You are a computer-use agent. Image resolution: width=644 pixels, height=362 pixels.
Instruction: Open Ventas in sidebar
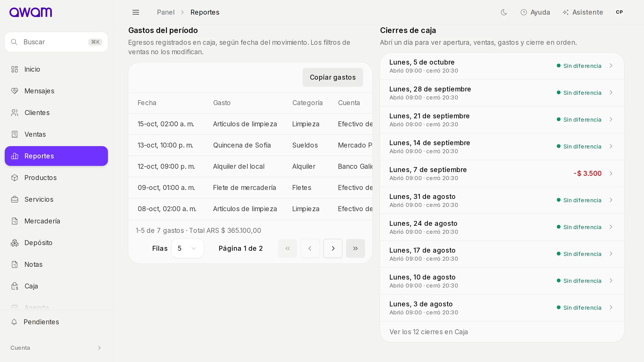coord(56,134)
